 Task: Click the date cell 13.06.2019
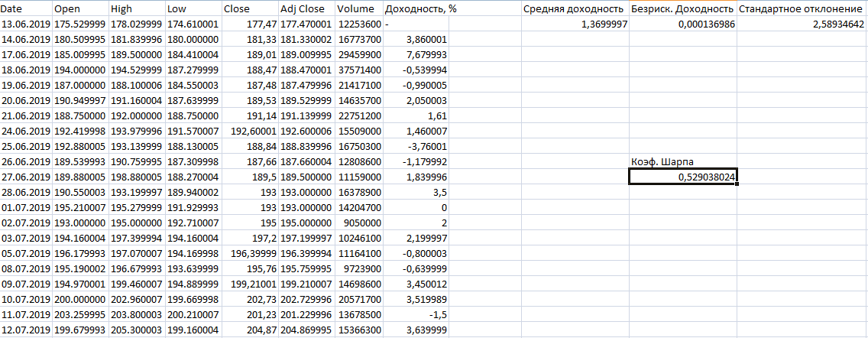[26, 24]
